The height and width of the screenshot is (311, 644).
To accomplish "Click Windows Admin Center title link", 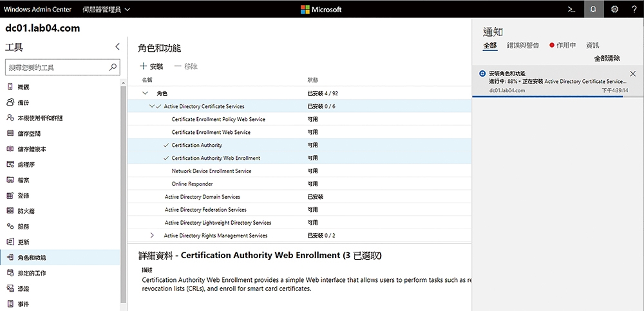I will (x=37, y=9).
